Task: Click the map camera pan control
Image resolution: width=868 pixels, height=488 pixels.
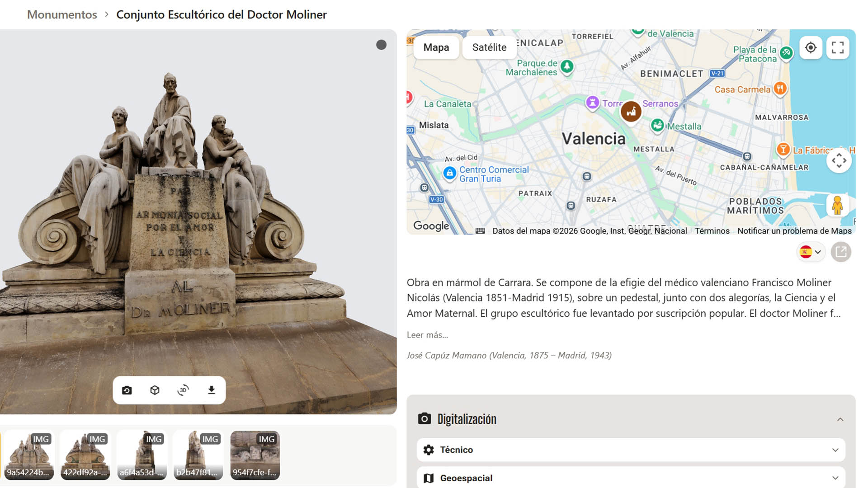Action: [839, 160]
